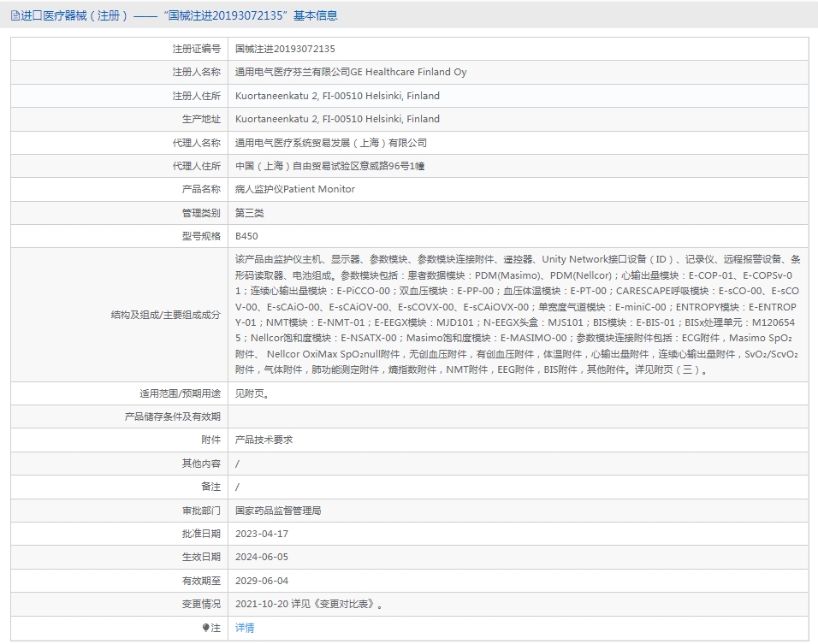This screenshot has height=644, width=818.
Task: Click the 注册人名称 label
Action: 197,72
